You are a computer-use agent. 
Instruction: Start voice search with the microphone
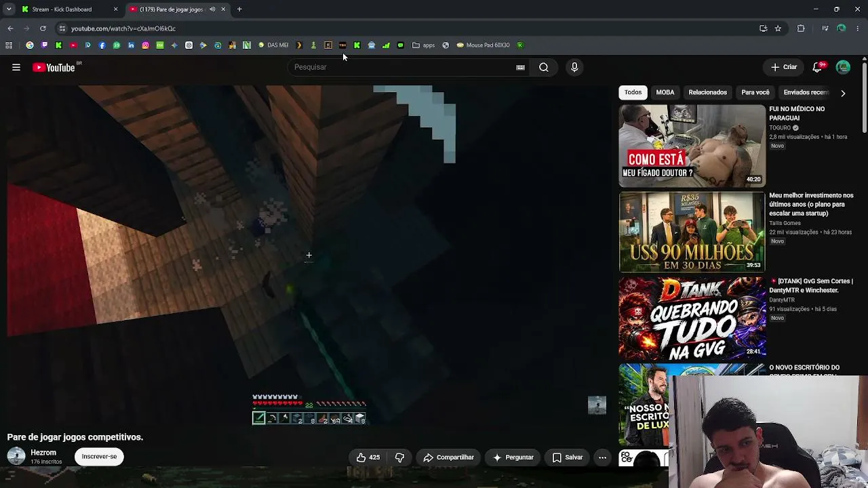574,67
